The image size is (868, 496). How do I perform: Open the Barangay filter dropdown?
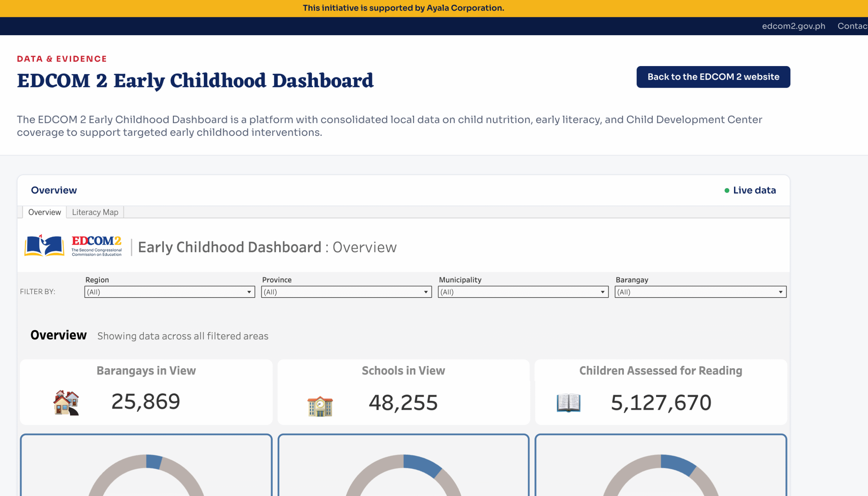[x=700, y=292]
